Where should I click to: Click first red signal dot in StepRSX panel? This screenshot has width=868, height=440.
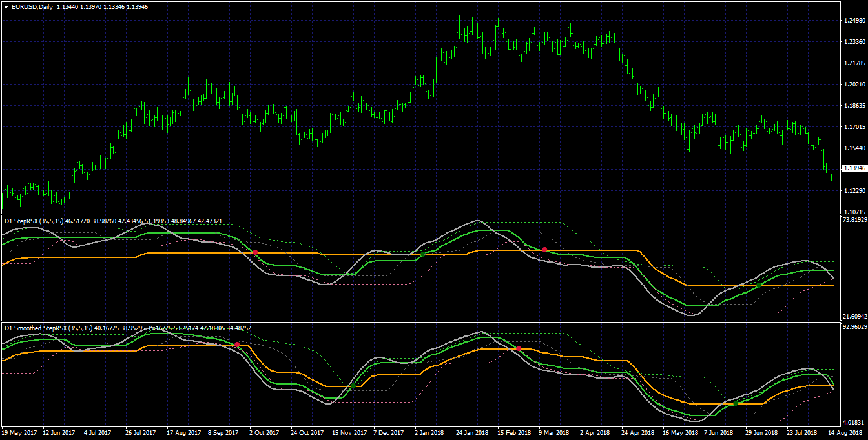(x=255, y=252)
